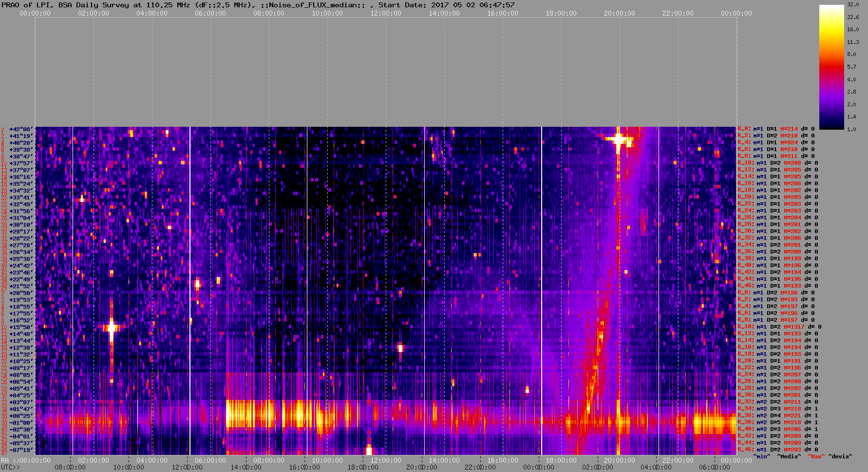The image size is (868, 472).
Task: Click the 22.6 color scale value
Action: (852, 17)
